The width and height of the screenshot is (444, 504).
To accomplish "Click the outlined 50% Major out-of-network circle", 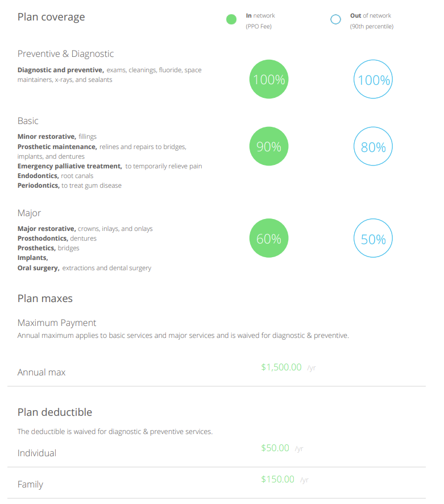I will 373,239.
